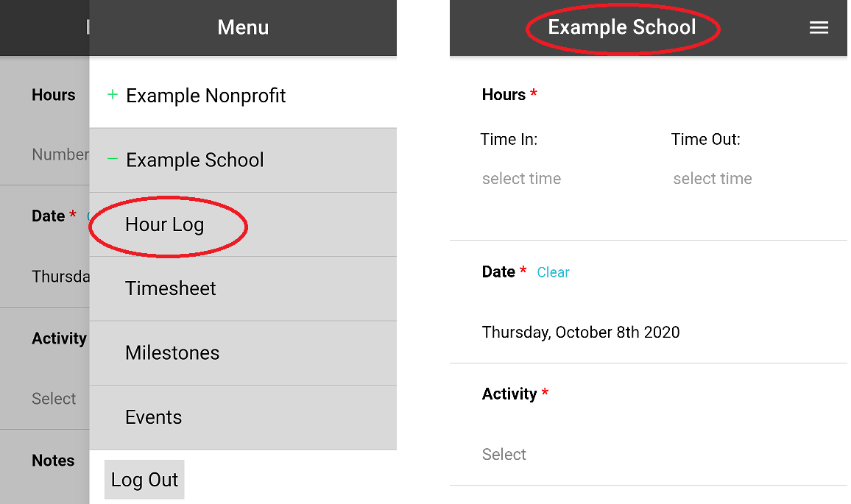Viewport: 851px width, 504px height.
Task: Expand the Example Nonprofit menu label
Action: pyautogui.click(x=205, y=96)
